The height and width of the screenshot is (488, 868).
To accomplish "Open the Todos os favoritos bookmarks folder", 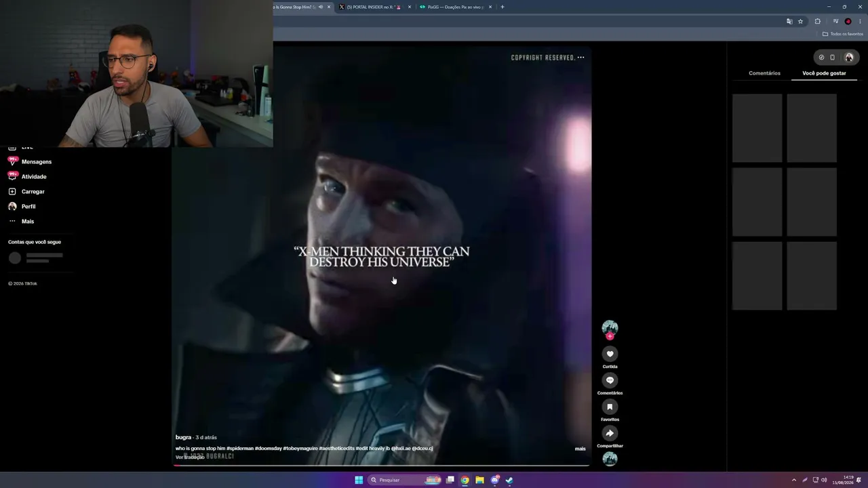I will 843,34.
